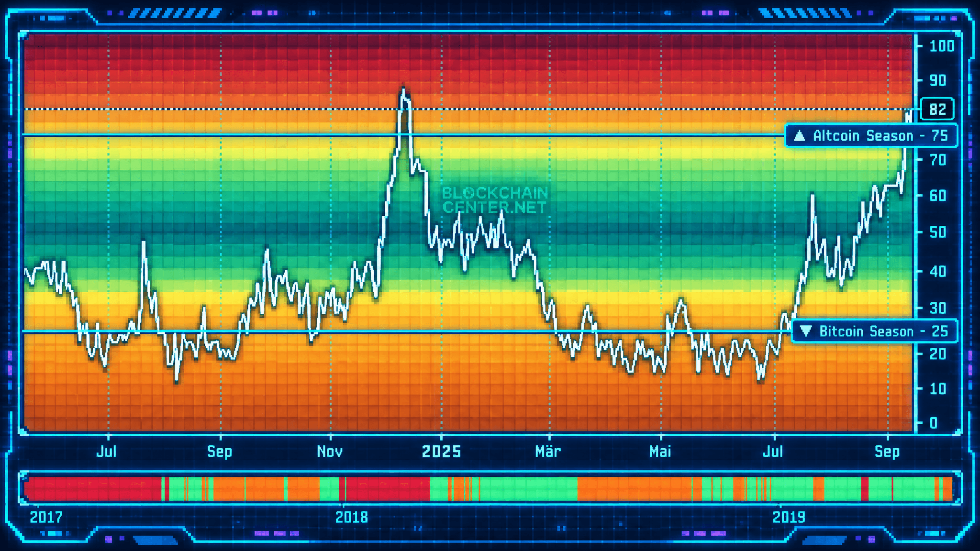Click the 10 y-axis label
The width and height of the screenshot is (980, 551).
coord(938,388)
